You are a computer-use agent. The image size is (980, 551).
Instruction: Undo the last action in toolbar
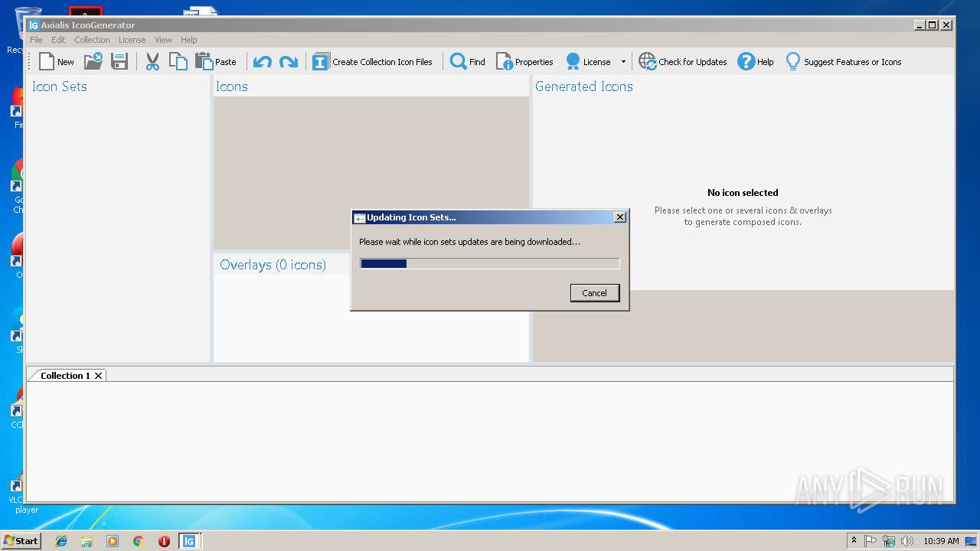point(263,62)
